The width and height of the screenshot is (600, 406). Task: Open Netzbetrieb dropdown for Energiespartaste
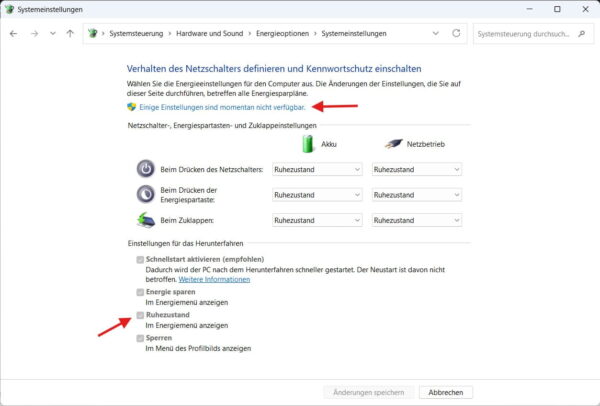(x=417, y=195)
